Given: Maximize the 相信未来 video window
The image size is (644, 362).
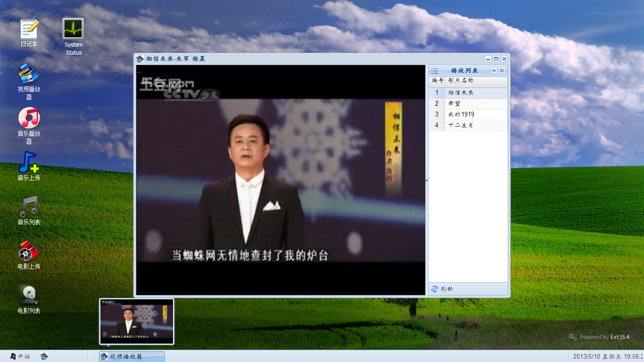Looking at the screenshot, I should (496, 59).
